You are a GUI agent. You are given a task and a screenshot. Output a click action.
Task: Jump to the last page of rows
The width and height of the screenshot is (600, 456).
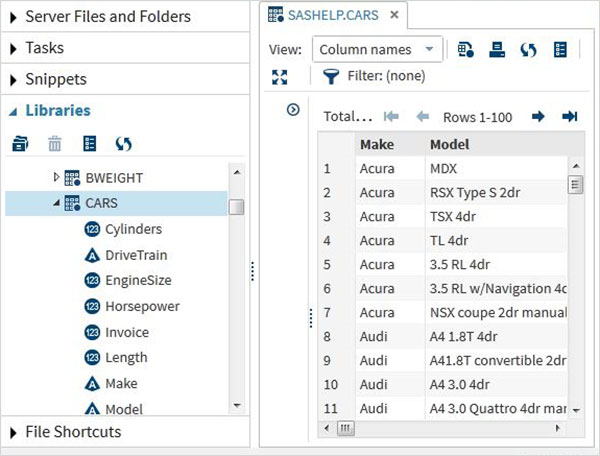tap(570, 117)
